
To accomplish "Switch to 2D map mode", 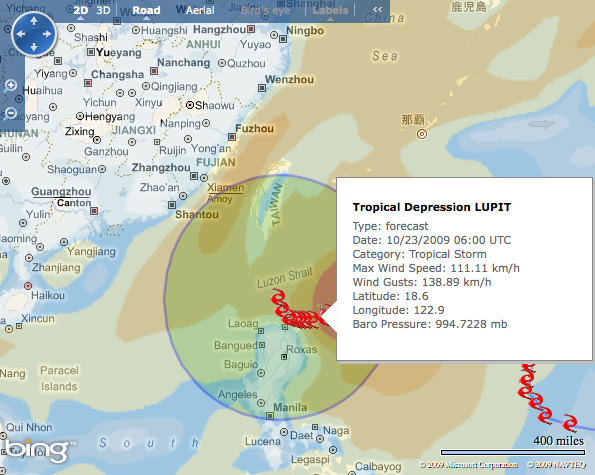I will tap(80, 10).
